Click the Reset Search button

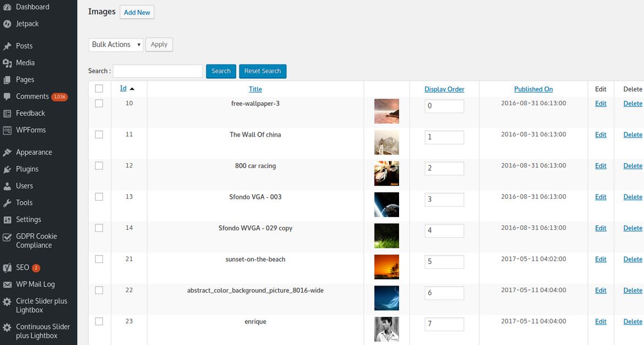click(263, 71)
